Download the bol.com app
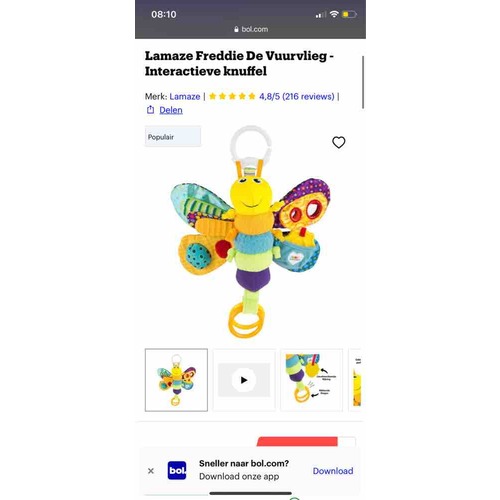 pyautogui.click(x=333, y=471)
